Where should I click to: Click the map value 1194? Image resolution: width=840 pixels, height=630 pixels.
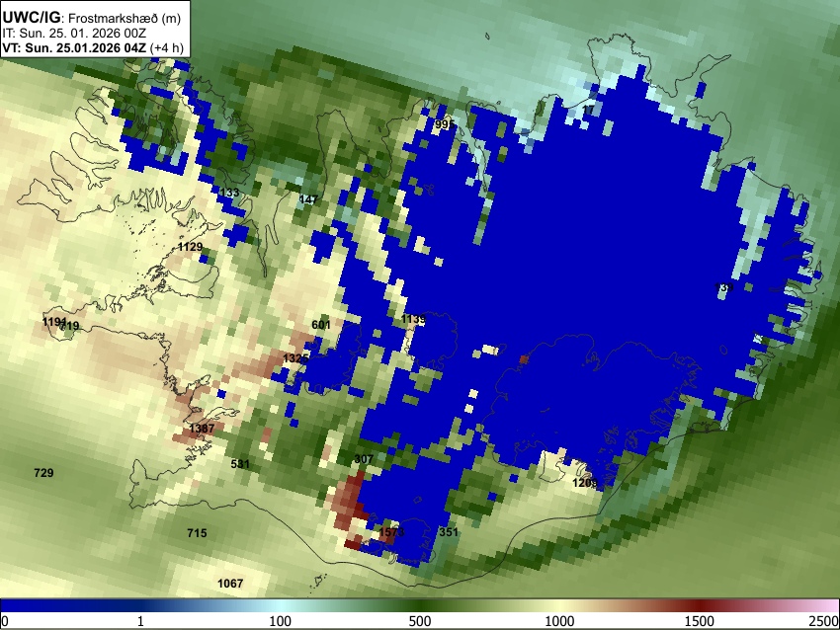54,322
